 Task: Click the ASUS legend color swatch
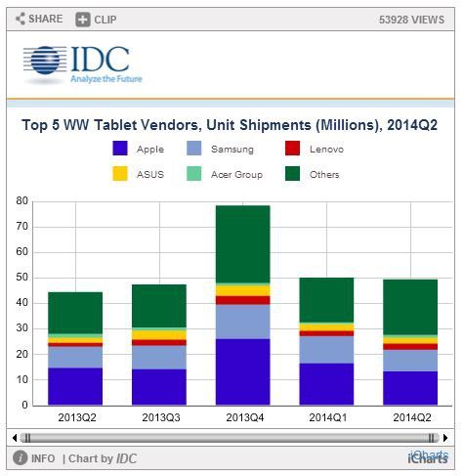(x=120, y=174)
